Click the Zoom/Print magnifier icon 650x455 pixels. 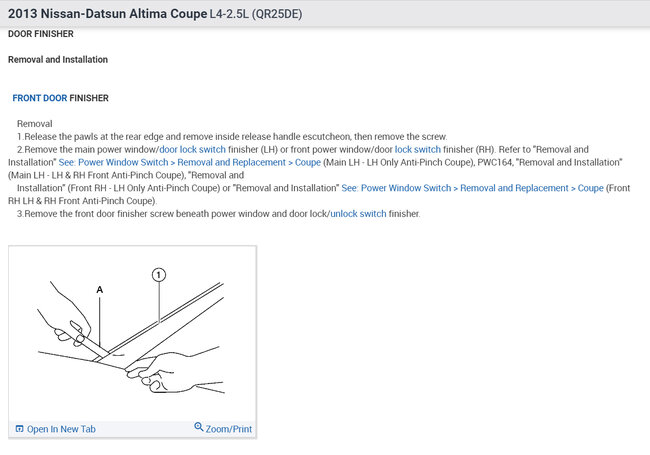(x=199, y=428)
